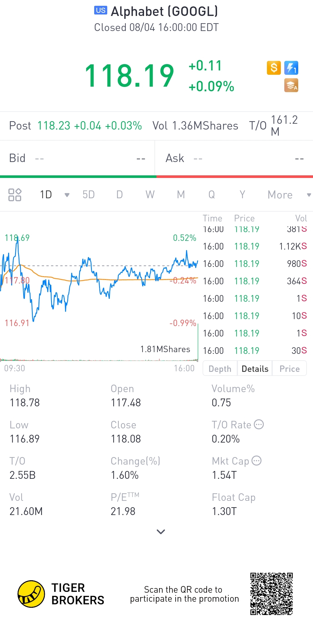
Task: Tap the High 118.78 value
Action: 25,403
